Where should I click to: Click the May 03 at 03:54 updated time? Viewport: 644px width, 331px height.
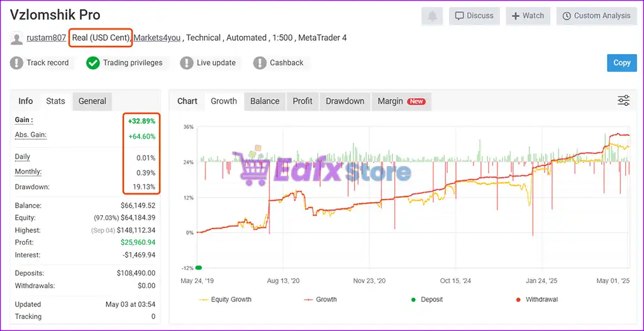(x=131, y=305)
